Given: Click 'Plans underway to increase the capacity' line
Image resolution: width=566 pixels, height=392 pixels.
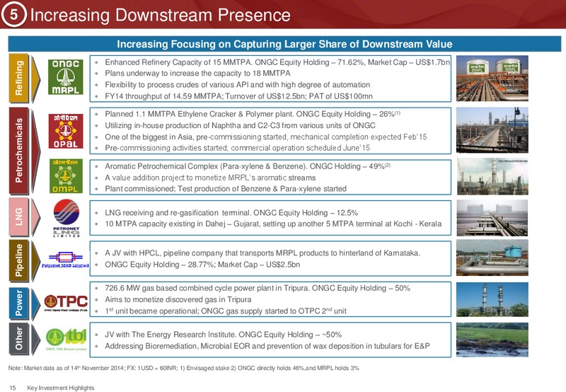Looking at the screenshot, I should coord(197,74).
